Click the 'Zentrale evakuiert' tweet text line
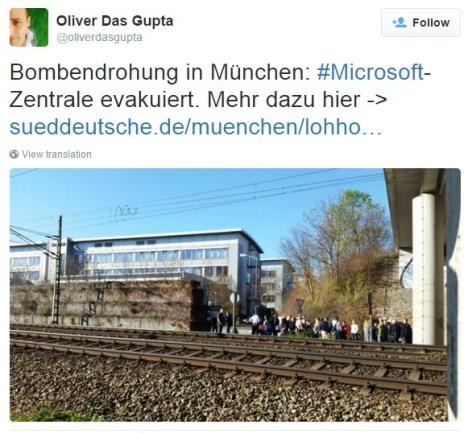The image size is (468, 433). click(101, 100)
